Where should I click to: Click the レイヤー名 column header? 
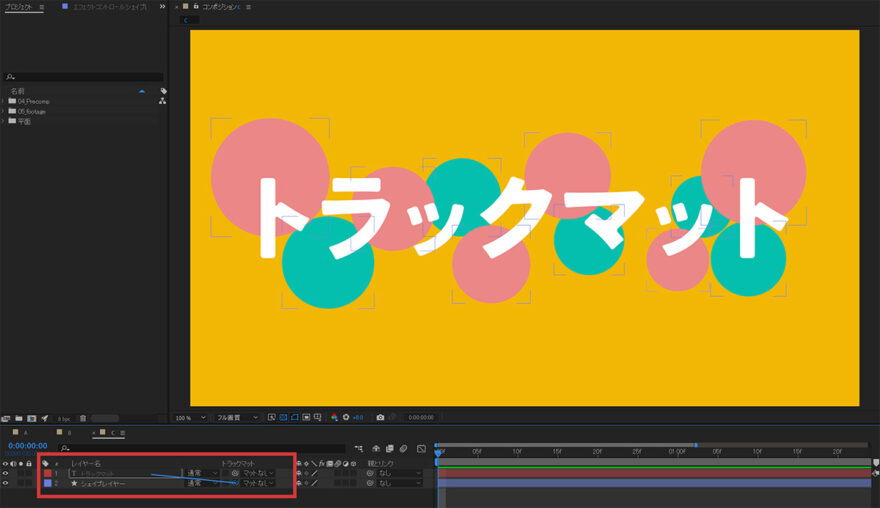click(86, 464)
